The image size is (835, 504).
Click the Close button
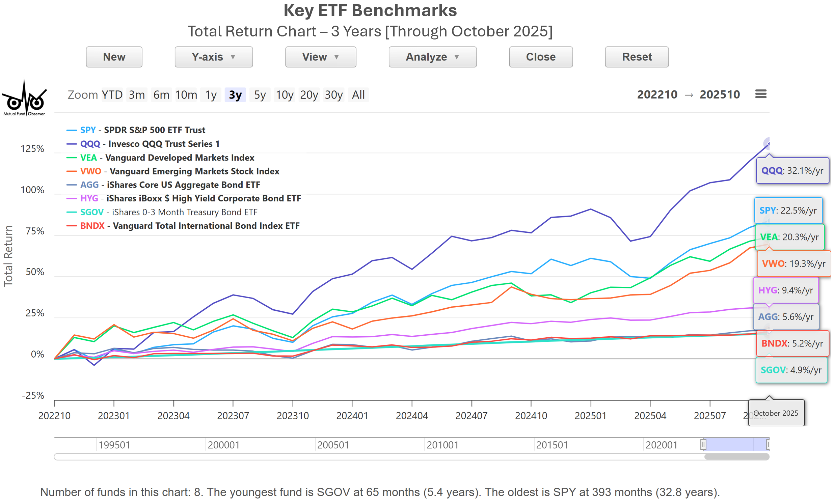pos(541,57)
